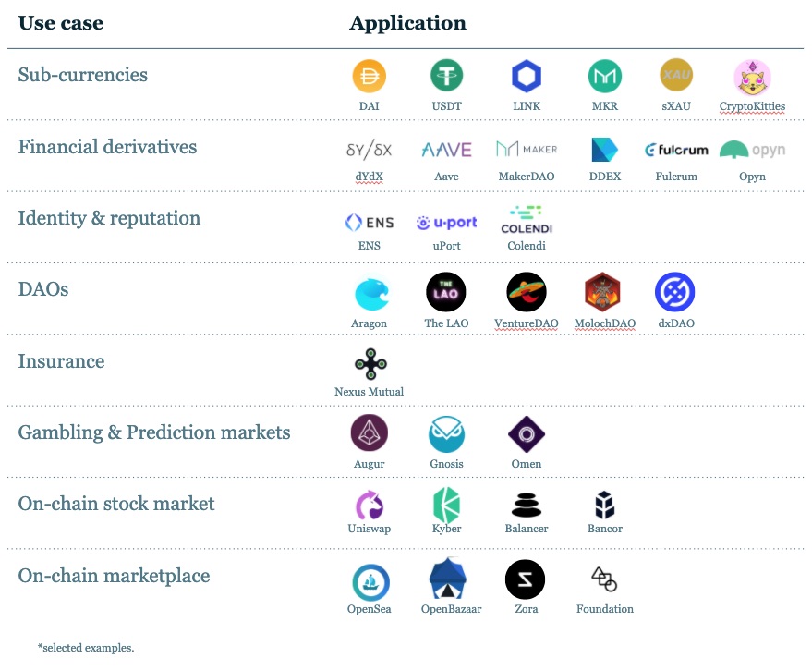Select the CryptoKitties cat icon
The width and height of the screenshot is (812, 670).
pyautogui.click(x=753, y=78)
